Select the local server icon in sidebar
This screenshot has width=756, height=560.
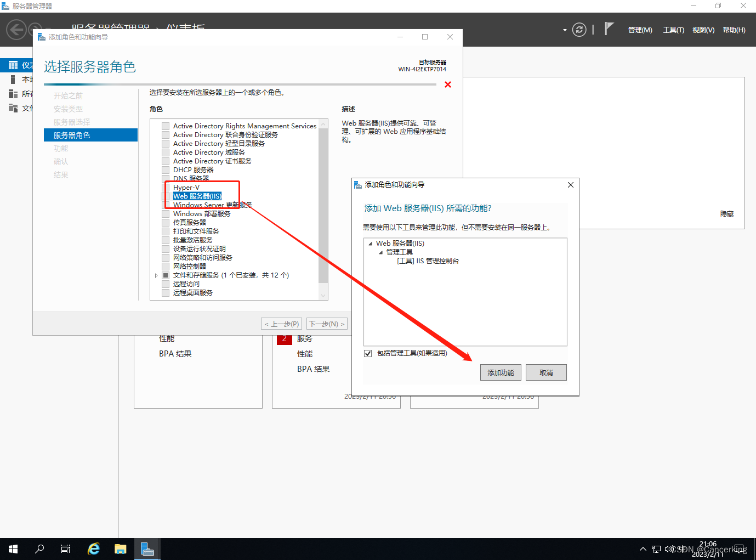click(13, 80)
